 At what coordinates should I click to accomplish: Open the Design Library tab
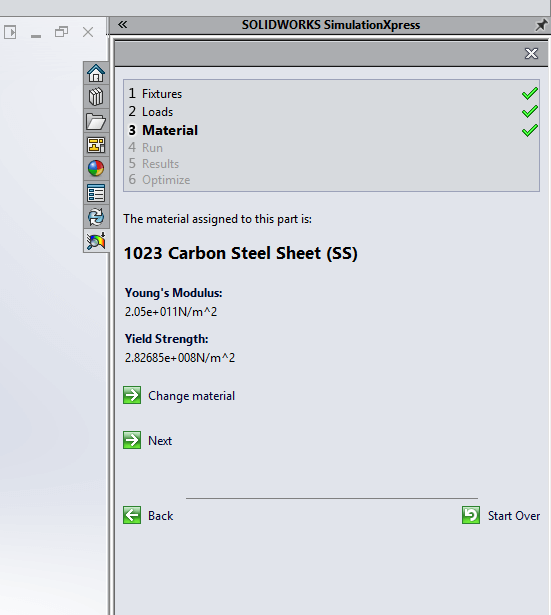click(96, 97)
